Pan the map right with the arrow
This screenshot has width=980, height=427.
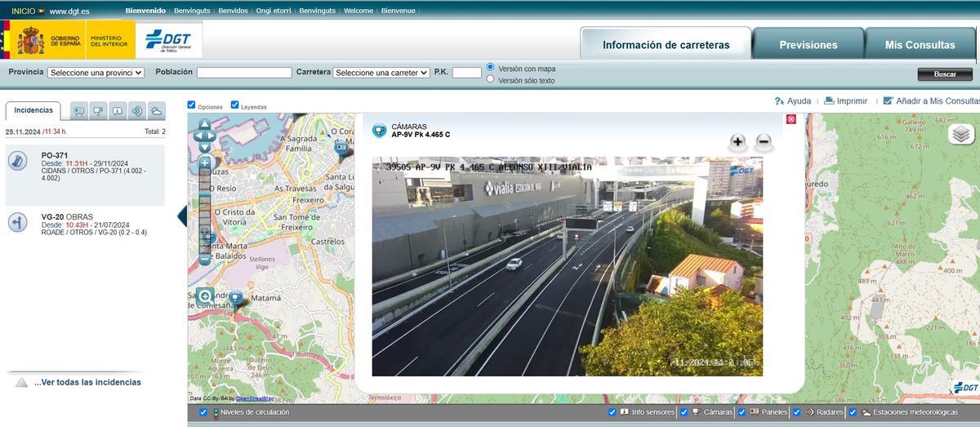(212, 136)
